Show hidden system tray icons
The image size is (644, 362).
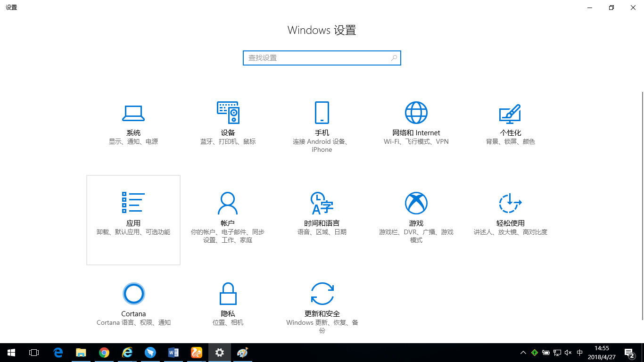click(x=523, y=353)
